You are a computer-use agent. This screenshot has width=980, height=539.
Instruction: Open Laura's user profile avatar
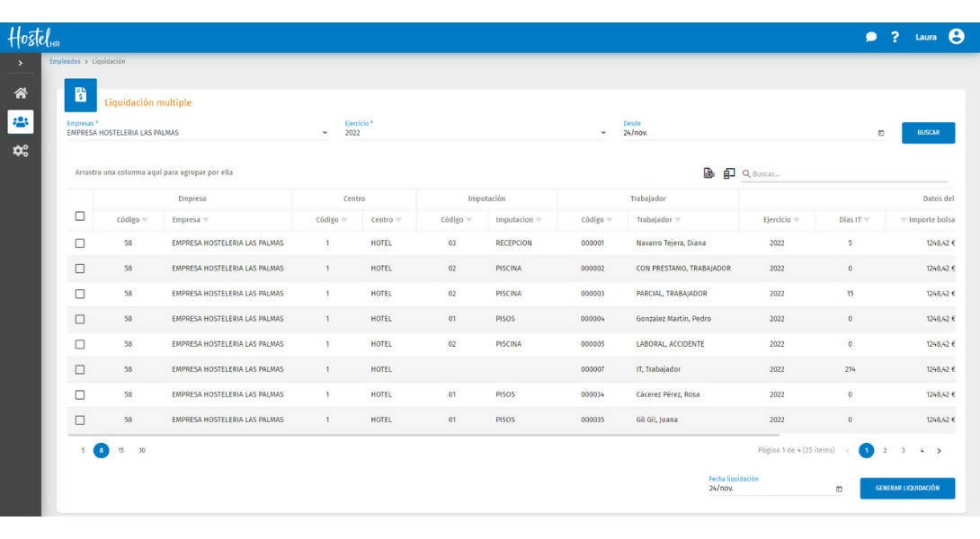tap(956, 37)
